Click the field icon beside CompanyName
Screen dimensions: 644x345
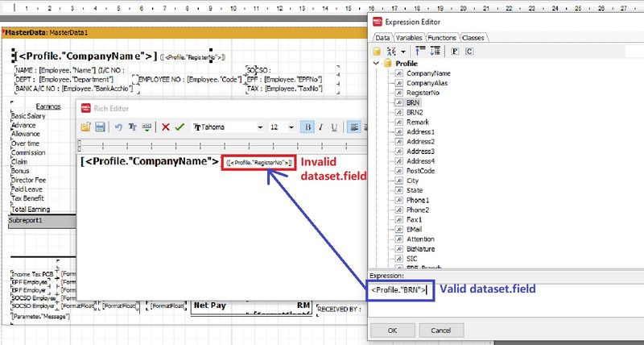point(398,73)
